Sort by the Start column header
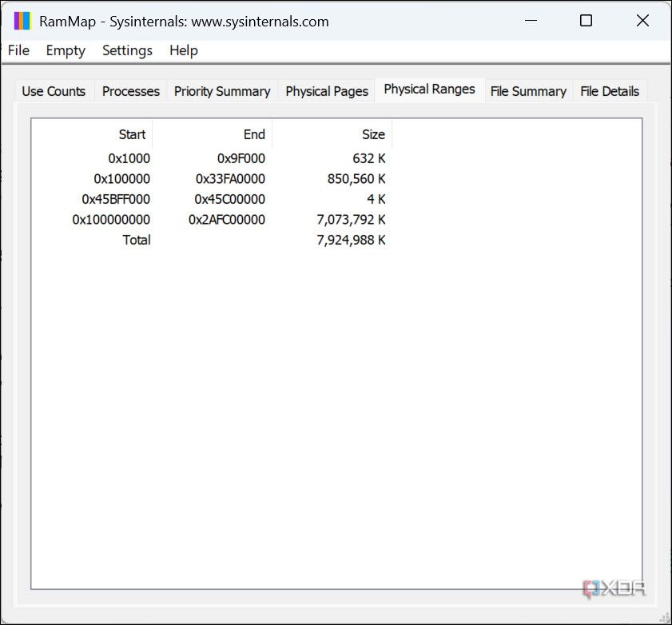Image resolution: width=672 pixels, height=625 pixels. point(132,134)
